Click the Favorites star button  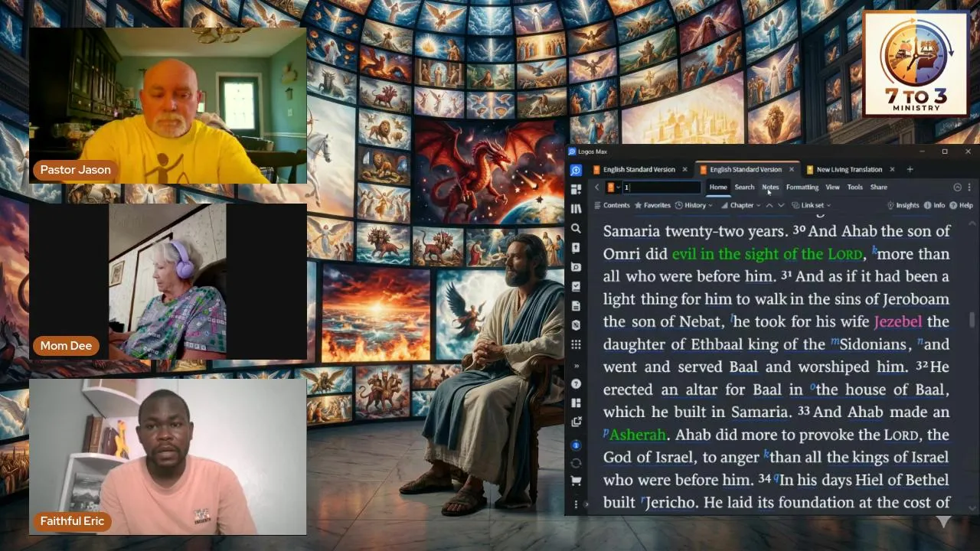[652, 205]
